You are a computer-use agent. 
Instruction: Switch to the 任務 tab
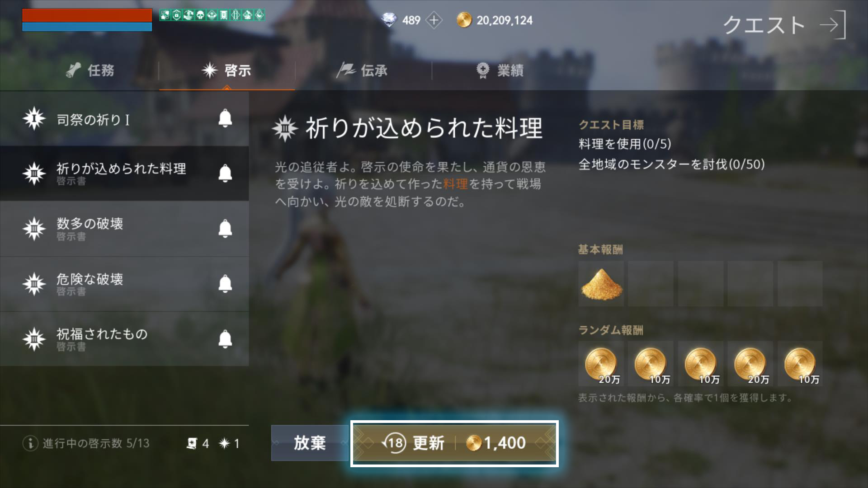pos(90,70)
